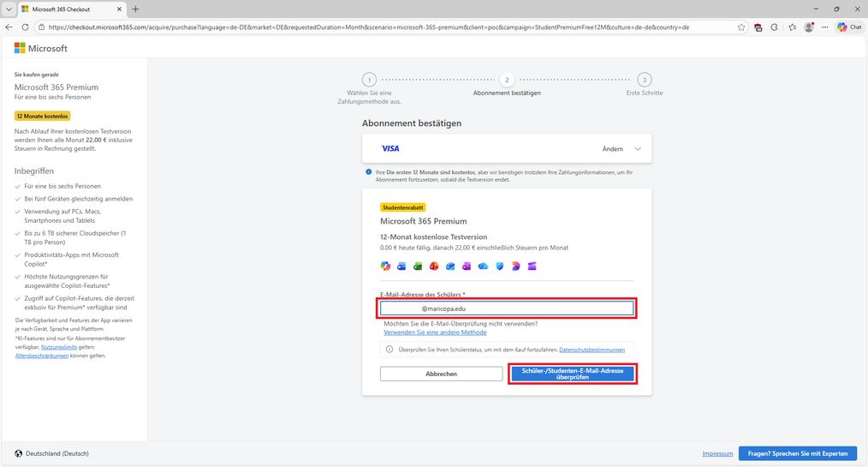Click Höchste Nutzungsgrenzen für Copilot-Features item
The image size is (868, 467).
(x=67, y=281)
